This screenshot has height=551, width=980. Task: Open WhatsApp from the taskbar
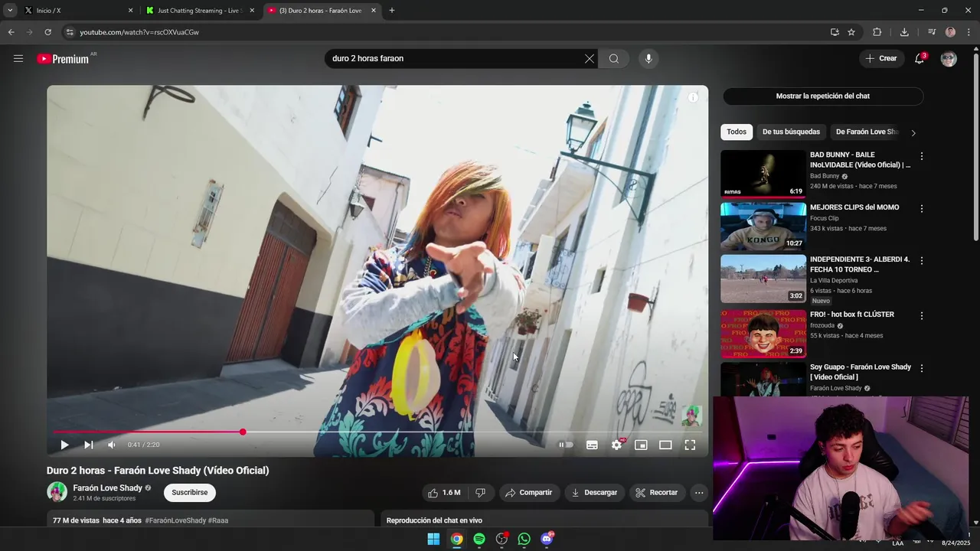(x=524, y=539)
